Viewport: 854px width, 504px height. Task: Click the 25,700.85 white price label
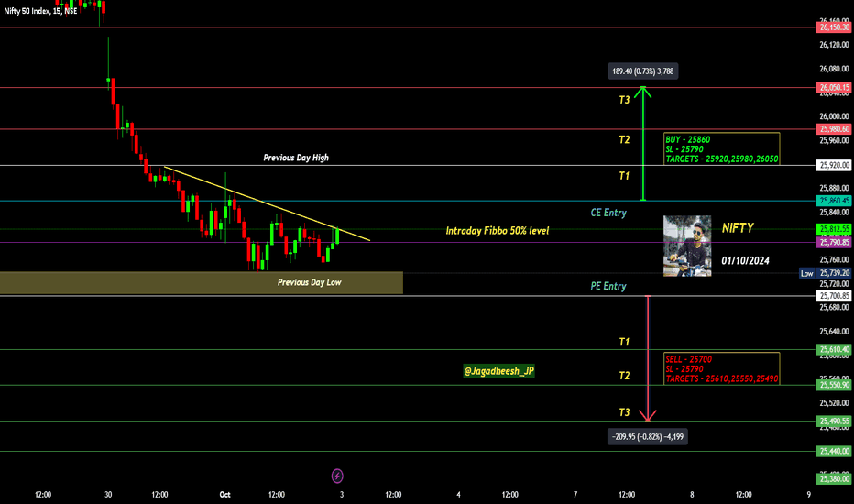point(833,296)
